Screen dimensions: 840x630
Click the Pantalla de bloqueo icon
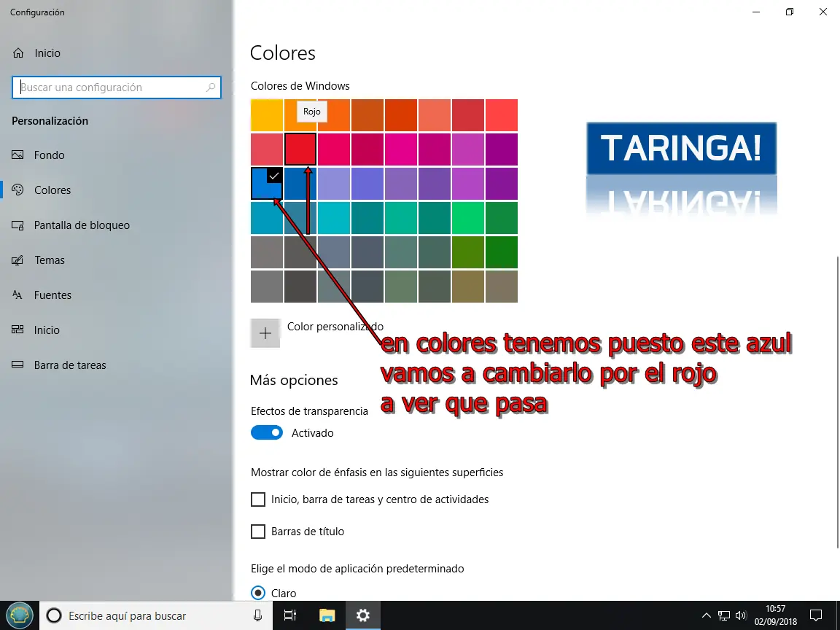pos(17,225)
